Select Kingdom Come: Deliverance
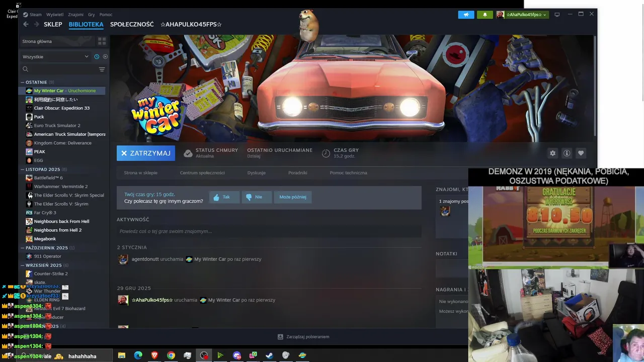Image resolution: width=644 pixels, height=362 pixels. pos(62,143)
